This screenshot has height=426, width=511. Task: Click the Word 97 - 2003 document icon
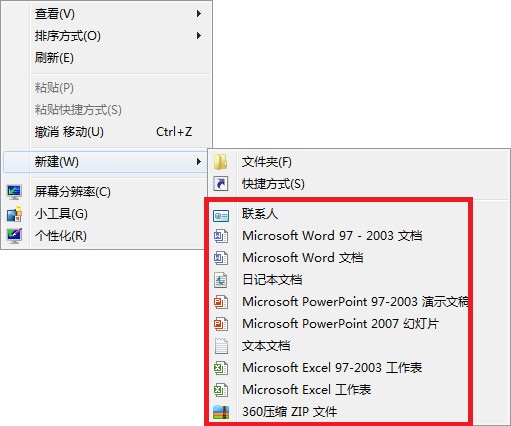tap(221, 236)
